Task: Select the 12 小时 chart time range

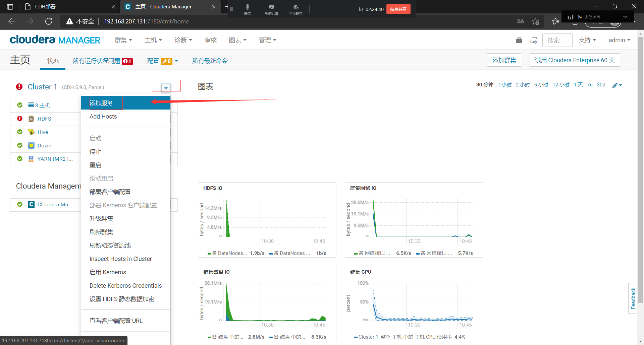Action: pos(561,85)
